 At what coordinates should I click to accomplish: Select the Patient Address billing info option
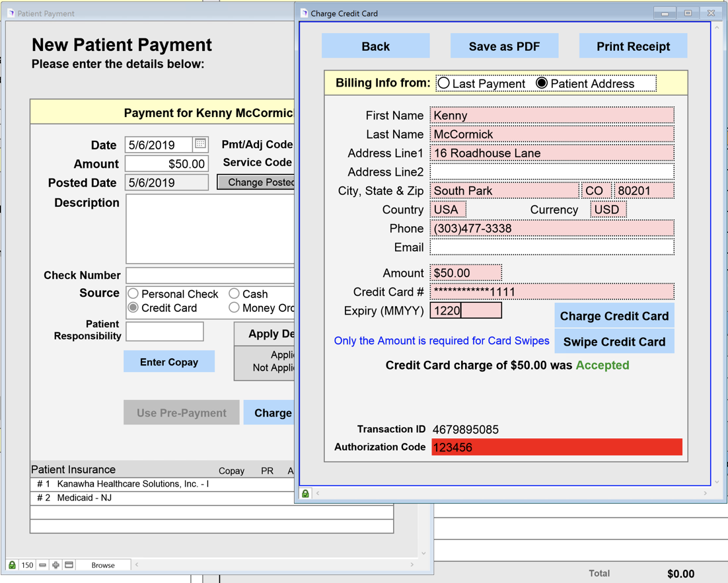pos(542,83)
